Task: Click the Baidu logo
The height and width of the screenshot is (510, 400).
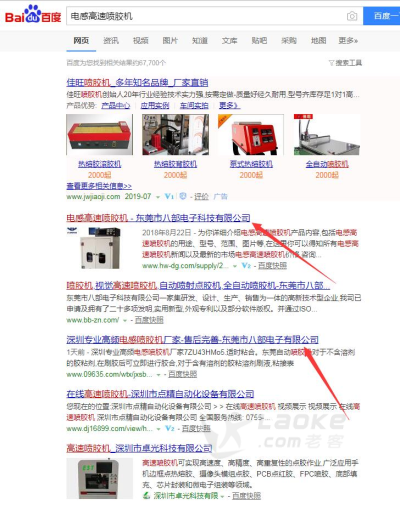Action: tap(33, 15)
